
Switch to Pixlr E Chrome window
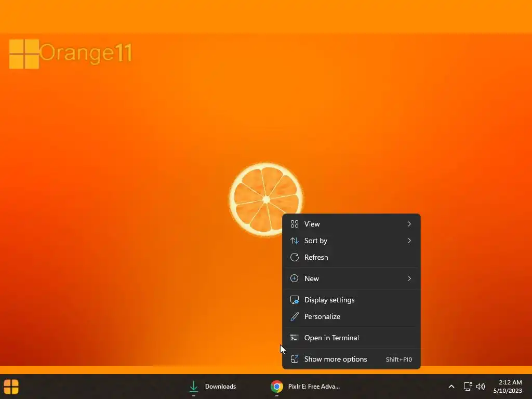click(x=305, y=387)
